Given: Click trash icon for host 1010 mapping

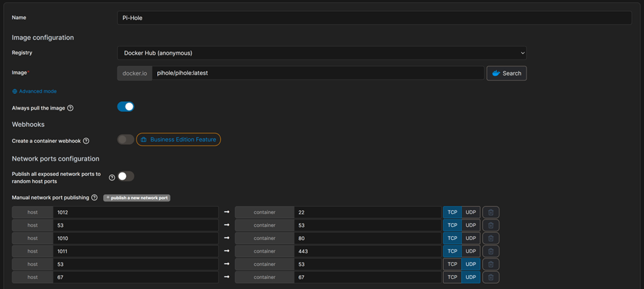Looking at the screenshot, I should (490, 238).
